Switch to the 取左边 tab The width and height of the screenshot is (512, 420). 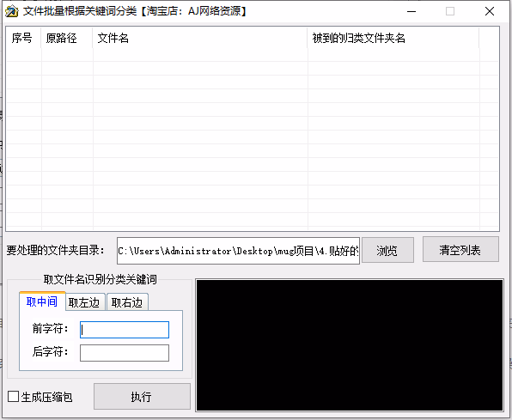85,302
